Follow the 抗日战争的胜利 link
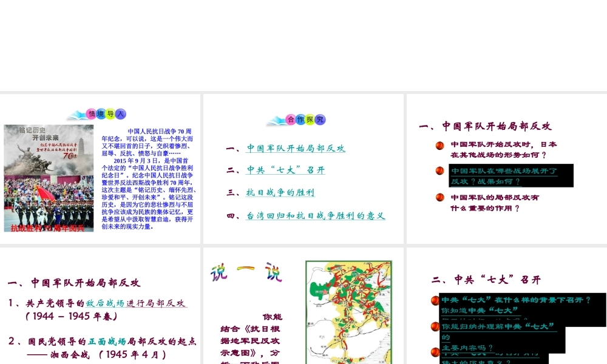The image size is (607, 364). click(280, 193)
